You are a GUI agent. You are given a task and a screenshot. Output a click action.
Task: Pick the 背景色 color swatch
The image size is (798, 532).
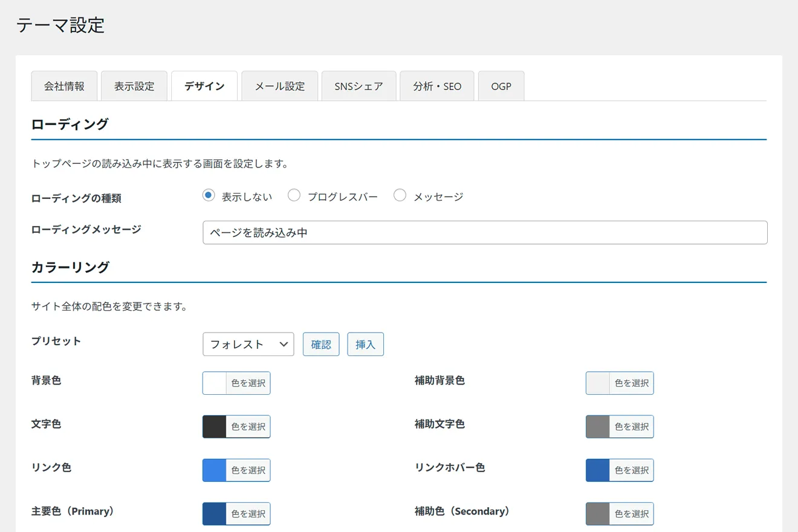(x=236, y=383)
